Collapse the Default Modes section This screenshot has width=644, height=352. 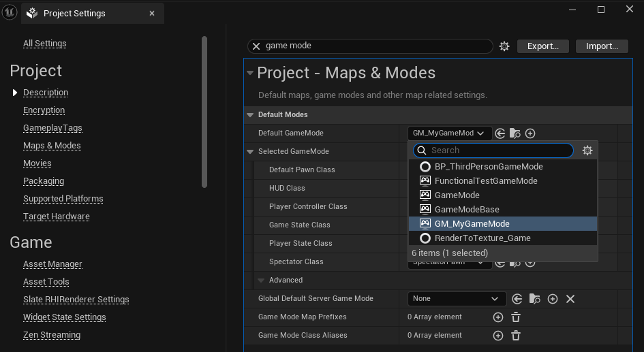point(250,115)
